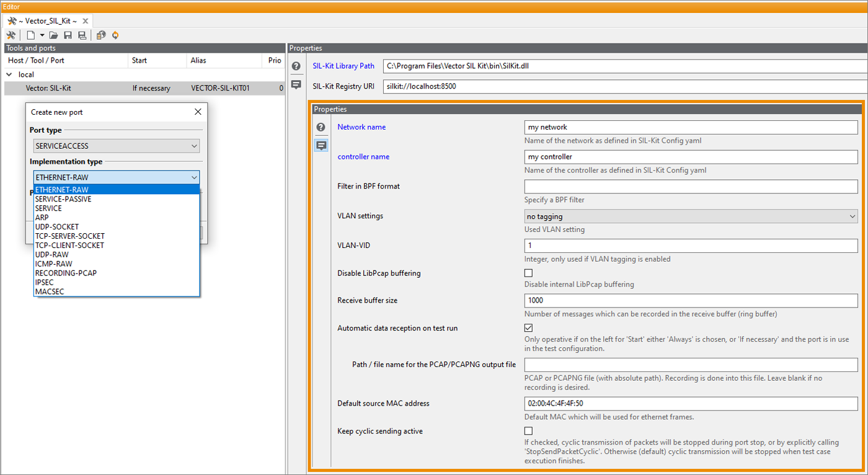Screen dimensions: 868x475
Task: Click the SIL-Kit Registry URI field
Action: [625, 86]
